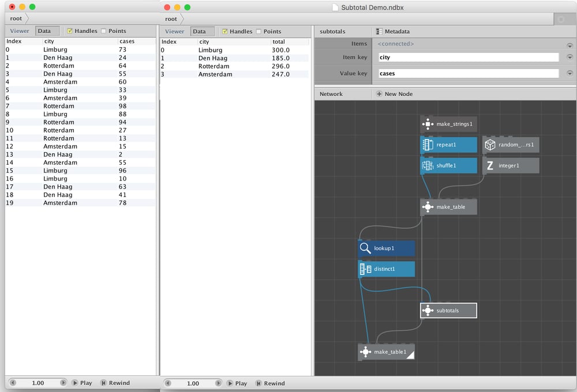Click Rewind icon in left window

[103, 383]
